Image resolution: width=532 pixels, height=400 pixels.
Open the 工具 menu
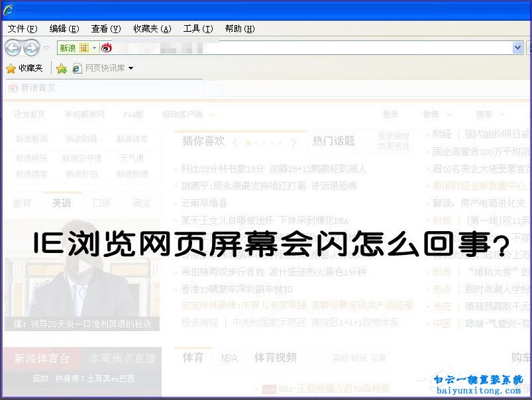[x=197, y=28]
